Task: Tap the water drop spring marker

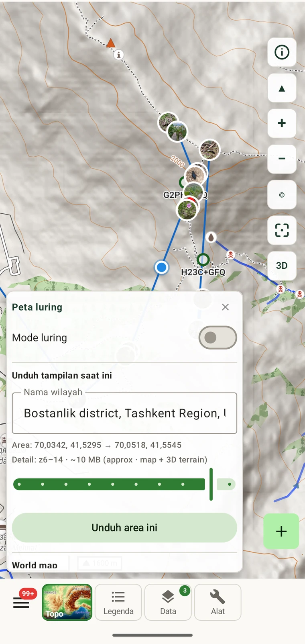Action: coord(211,237)
